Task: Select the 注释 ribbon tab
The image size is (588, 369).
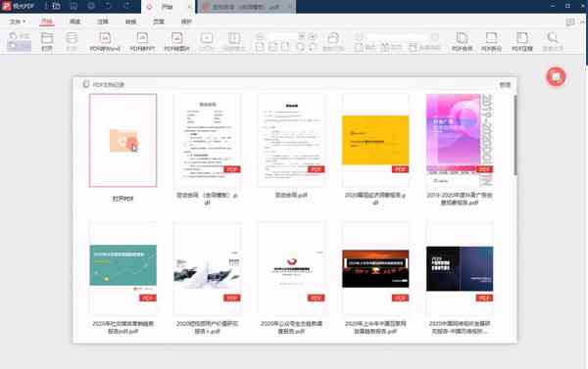Action: click(102, 22)
